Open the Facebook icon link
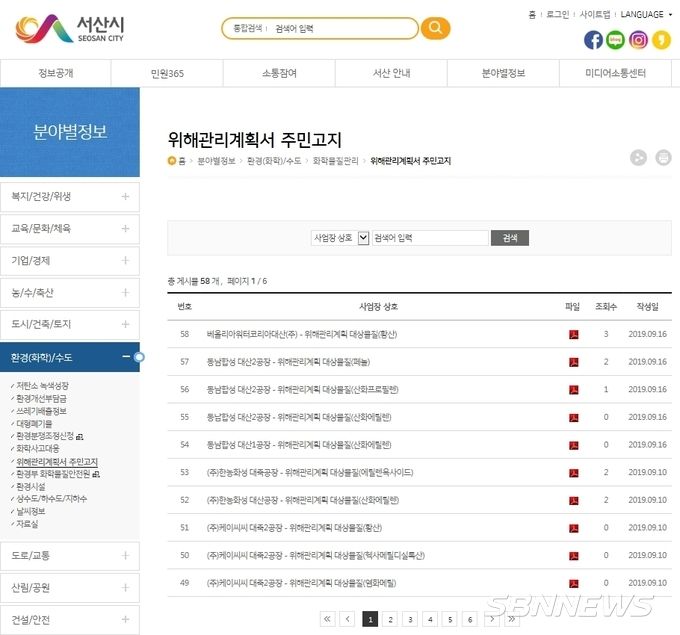680x635 pixels. point(593,40)
